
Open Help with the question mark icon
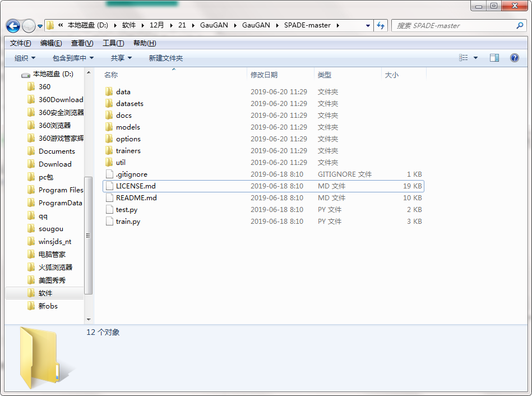(x=515, y=58)
